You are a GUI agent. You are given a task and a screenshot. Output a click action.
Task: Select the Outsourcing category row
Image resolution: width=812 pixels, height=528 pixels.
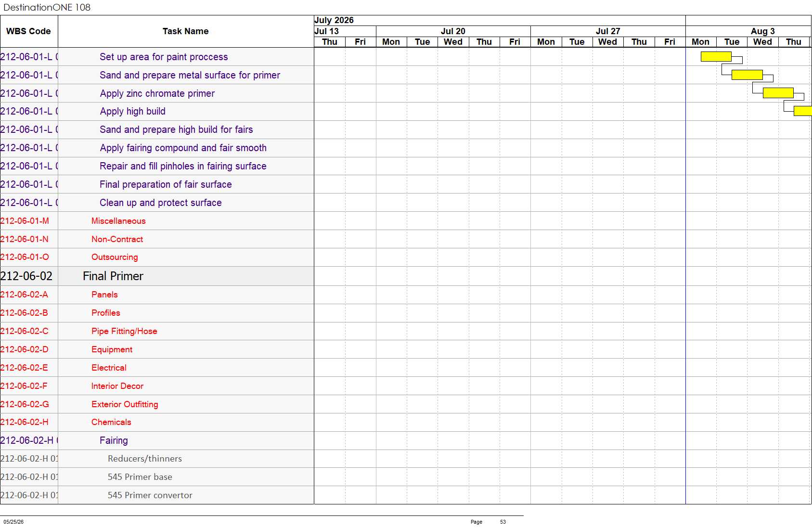(x=115, y=257)
